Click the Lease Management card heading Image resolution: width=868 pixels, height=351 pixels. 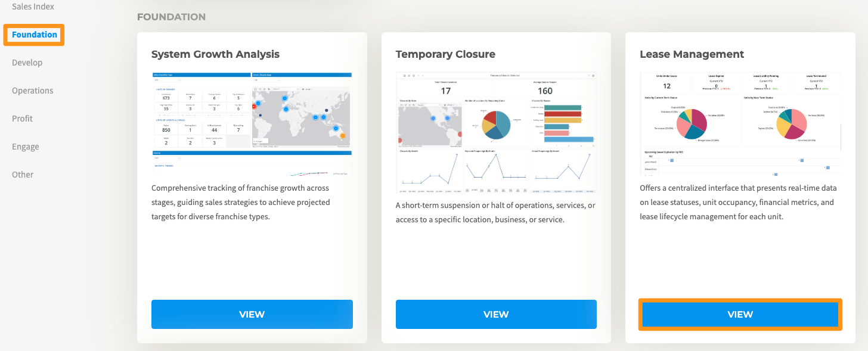pos(692,54)
